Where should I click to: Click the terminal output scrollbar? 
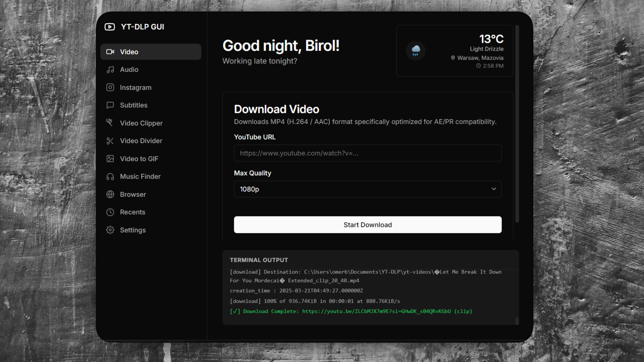point(517,321)
